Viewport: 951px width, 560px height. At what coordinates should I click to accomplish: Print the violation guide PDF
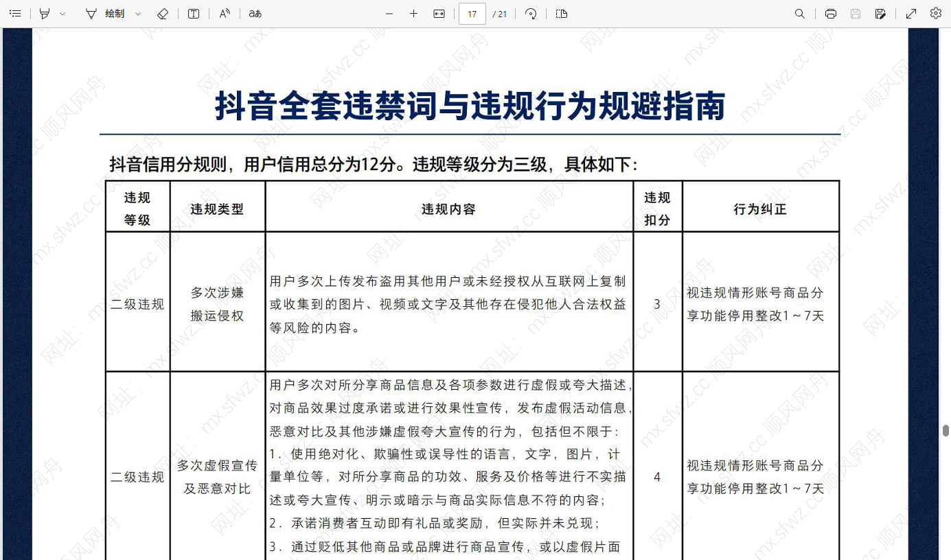tap(830, 13)
